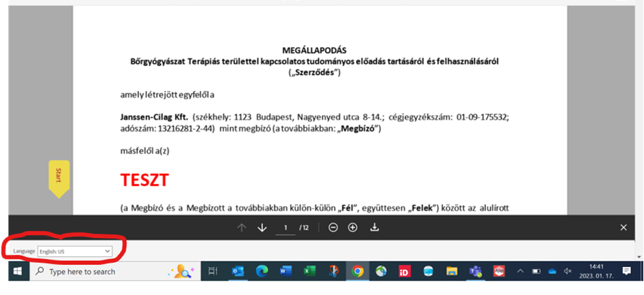Go to the previous page with up arrow
The width and height of the screenshot is (644, 295).
[x=241, y=228]
